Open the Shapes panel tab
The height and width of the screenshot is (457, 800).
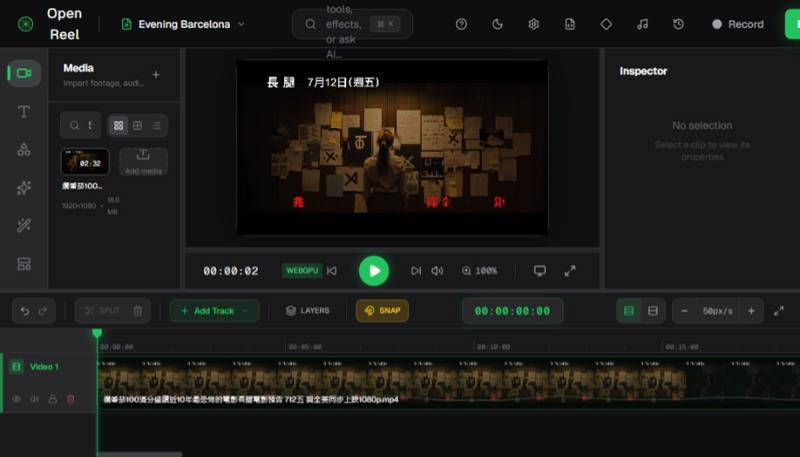pyautogui.click(x=24, y=149)
